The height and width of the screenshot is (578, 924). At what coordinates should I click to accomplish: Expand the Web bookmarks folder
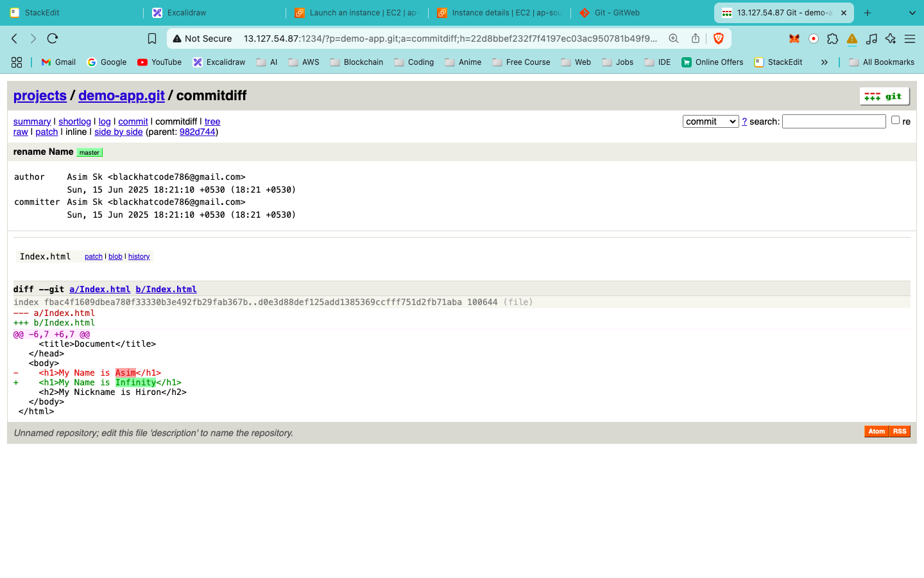pos(576,62)
